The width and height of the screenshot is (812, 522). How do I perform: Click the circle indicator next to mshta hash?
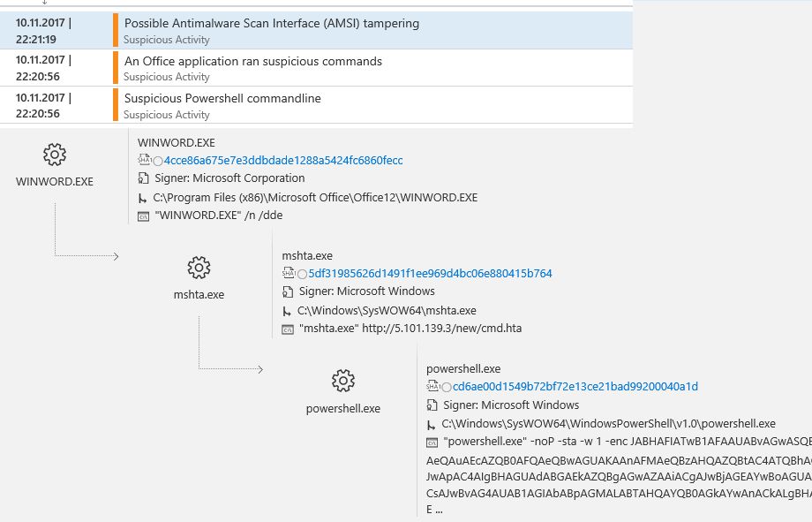point(302,274)
